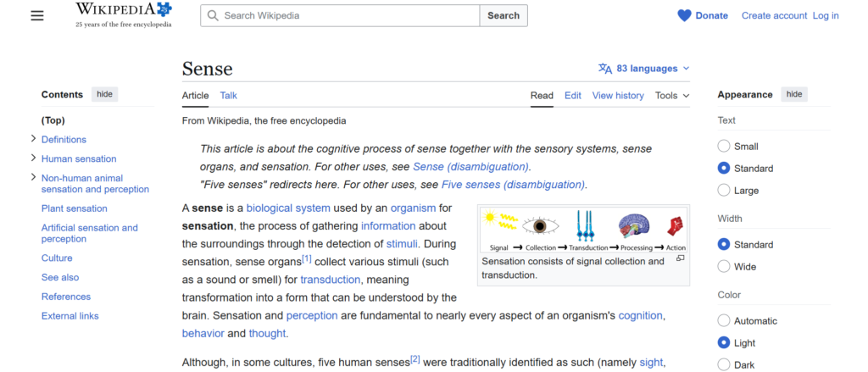
Task: Click the languages translate icon
Action: point(605,69)
